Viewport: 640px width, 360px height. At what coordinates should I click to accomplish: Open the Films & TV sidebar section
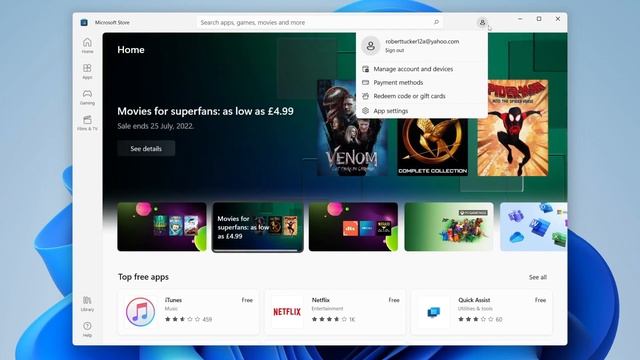87,123
